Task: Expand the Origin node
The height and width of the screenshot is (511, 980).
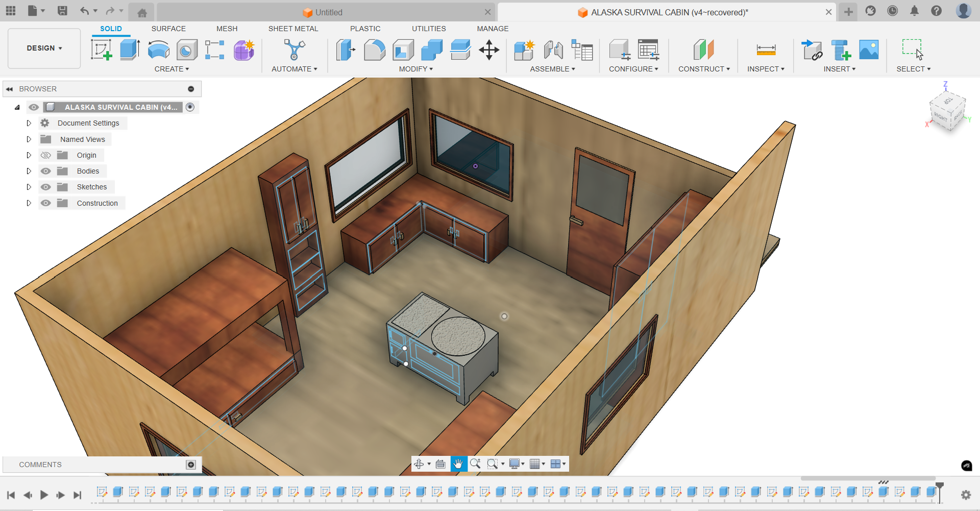Action: pyautogui.click(x=29, y=155)
